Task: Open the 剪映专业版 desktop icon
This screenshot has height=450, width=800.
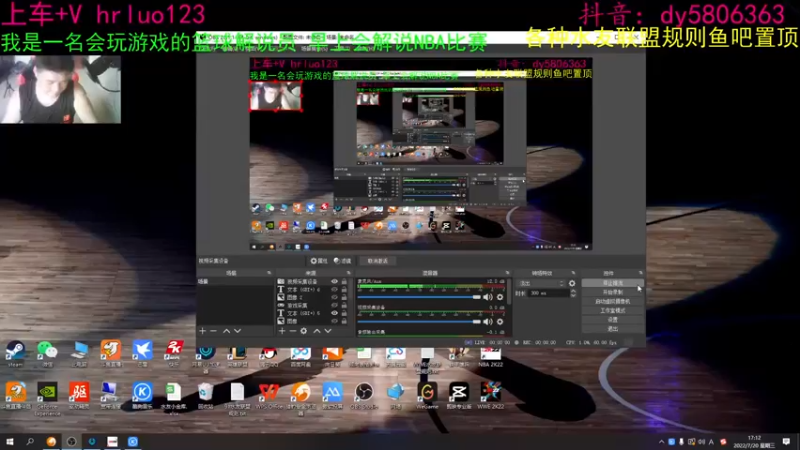Action: [x=459, y=396]
